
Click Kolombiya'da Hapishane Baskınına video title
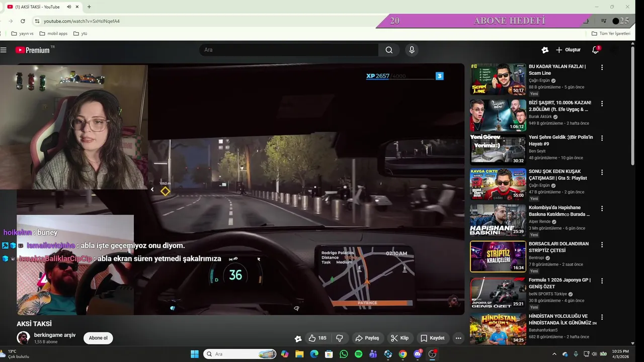point(559,211)
